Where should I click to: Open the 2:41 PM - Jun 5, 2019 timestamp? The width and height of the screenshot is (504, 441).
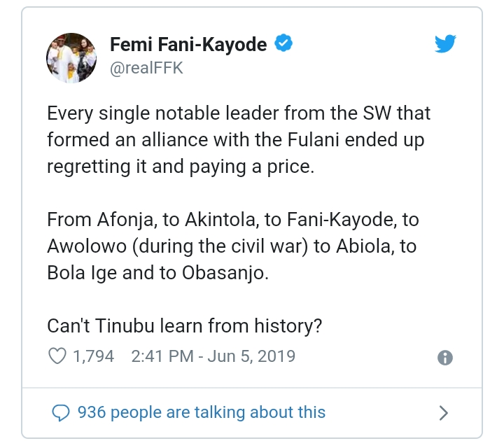(x=213, y=356)
